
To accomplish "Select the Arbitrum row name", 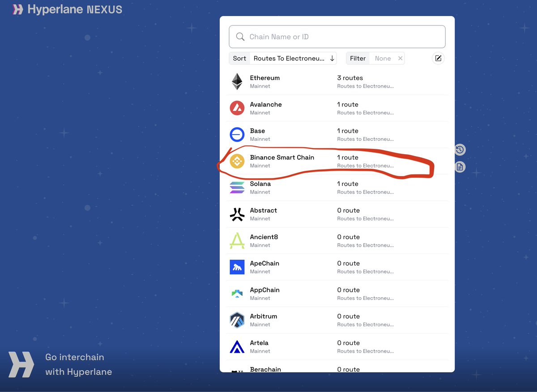I will 263,316.
